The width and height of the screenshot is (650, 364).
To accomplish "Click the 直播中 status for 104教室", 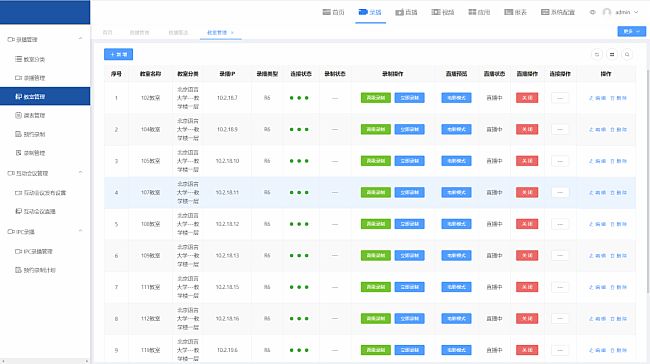I will [x=494, y=129].
